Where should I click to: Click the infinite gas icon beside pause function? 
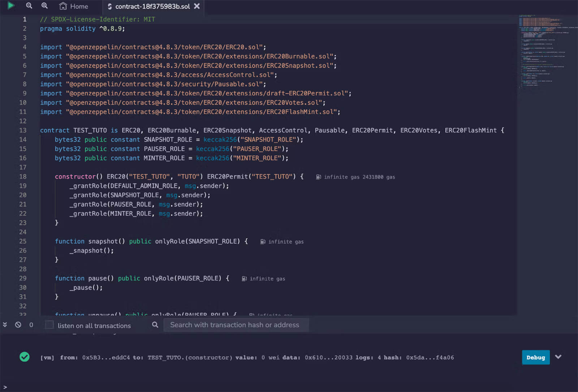pos(244,279)
